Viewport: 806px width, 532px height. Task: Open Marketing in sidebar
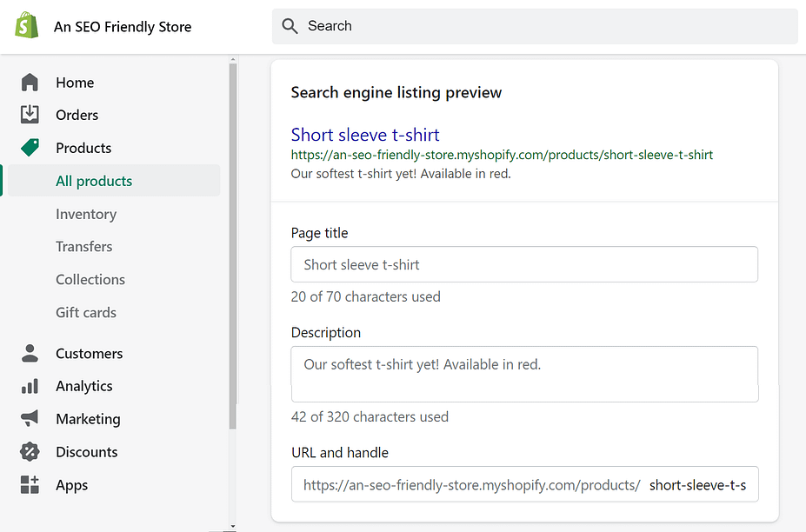tap(89, 419)
